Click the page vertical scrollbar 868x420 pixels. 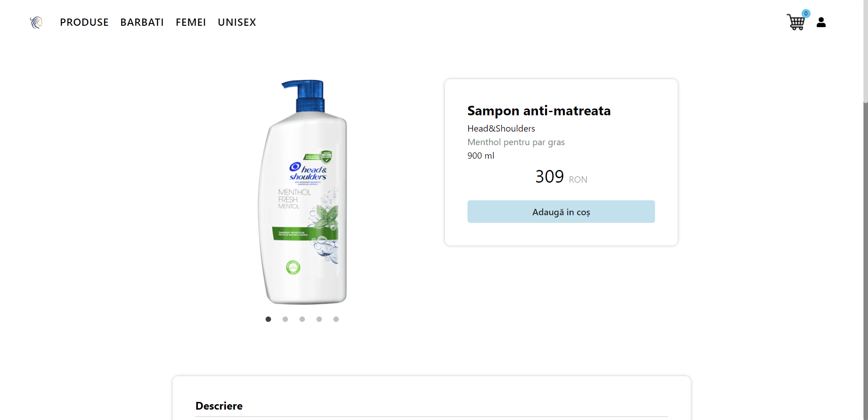tap(865, 226)
